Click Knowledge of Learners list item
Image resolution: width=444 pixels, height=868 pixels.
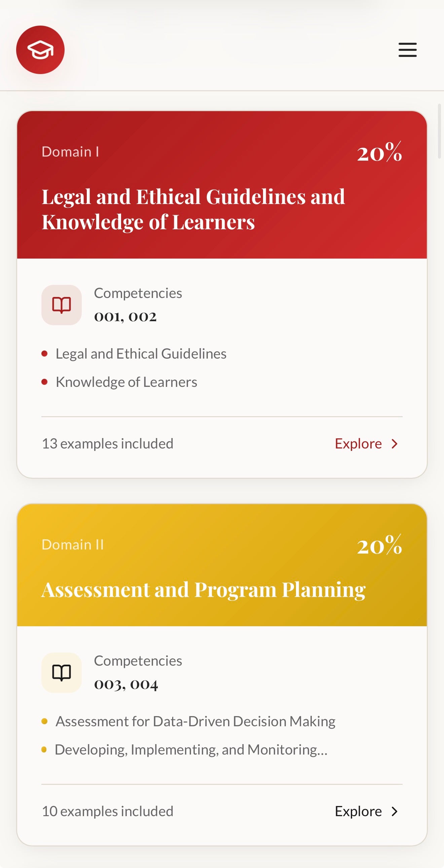click(126, 381)
